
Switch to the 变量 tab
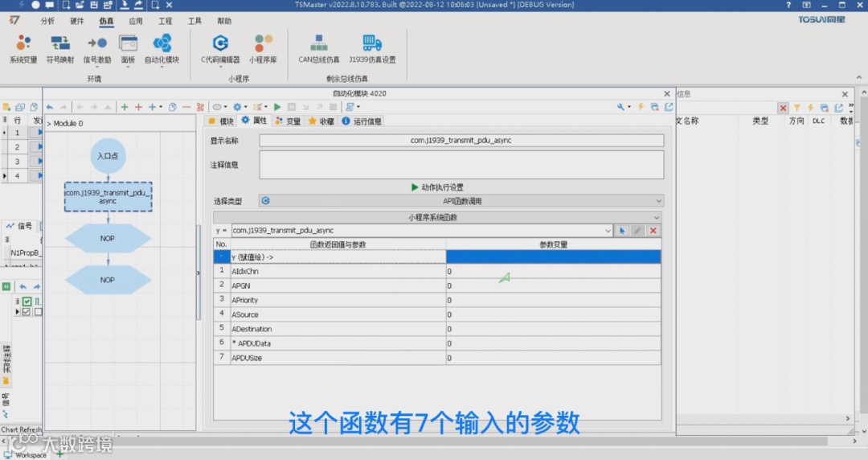pyautogui.click(x=288, y=121)
